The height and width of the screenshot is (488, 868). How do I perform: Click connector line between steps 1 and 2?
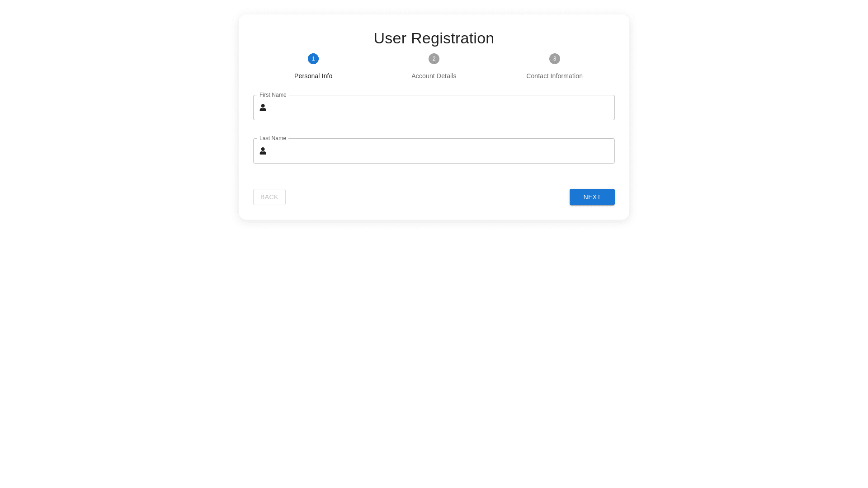373,59
